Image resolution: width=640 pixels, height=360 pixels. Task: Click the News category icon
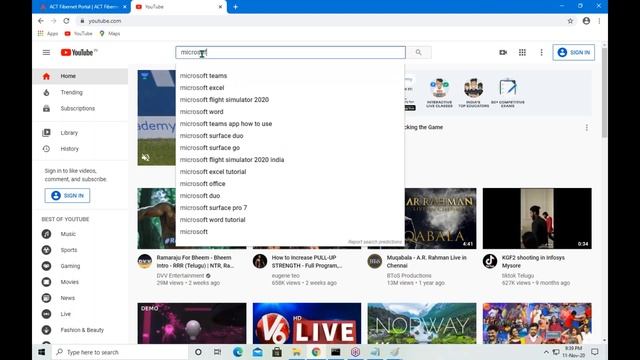pos(46,298)
